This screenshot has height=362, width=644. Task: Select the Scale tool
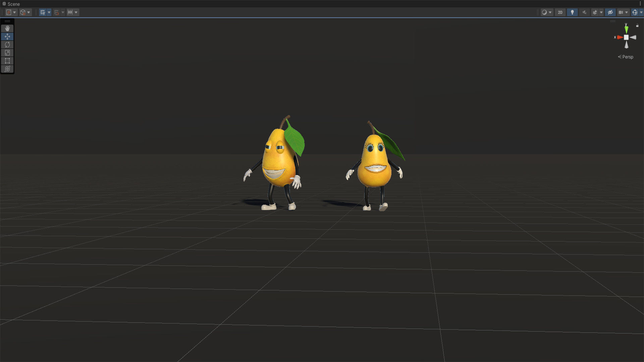(7, 53)
